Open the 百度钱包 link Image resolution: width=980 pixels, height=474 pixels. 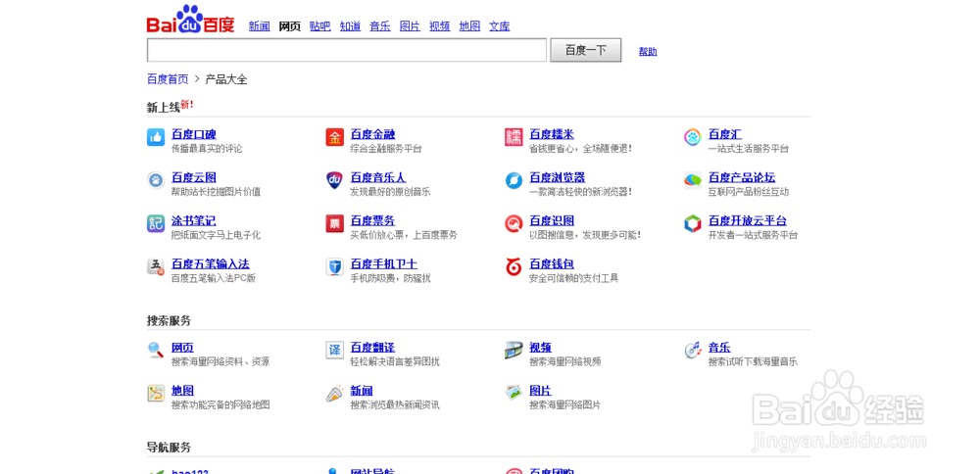(551, 263)
